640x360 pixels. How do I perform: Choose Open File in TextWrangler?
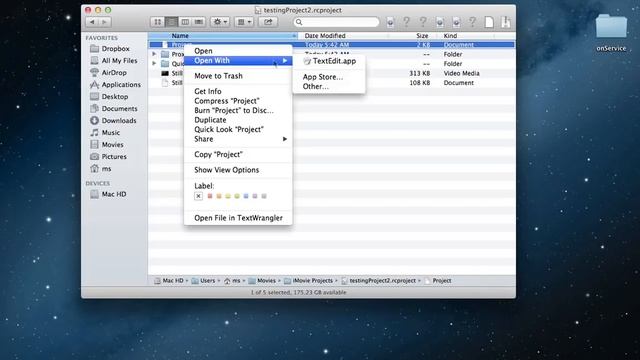[238, 218]
